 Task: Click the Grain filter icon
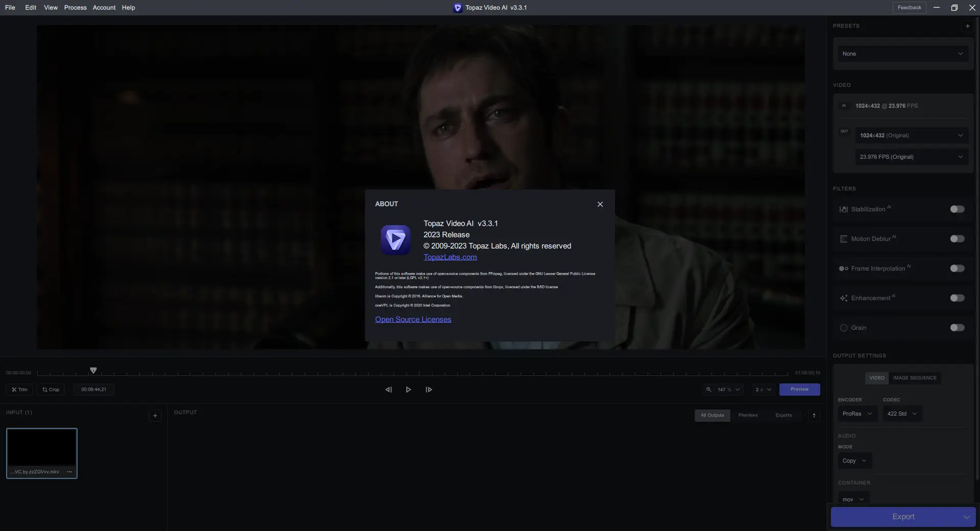click(844, 328)
